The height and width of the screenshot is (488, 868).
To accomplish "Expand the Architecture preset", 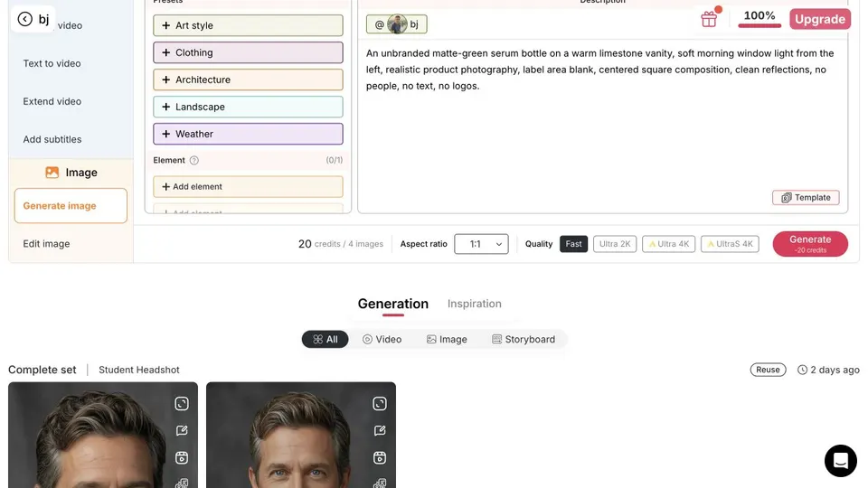I will pyautogui.click(x=248, y=80).
